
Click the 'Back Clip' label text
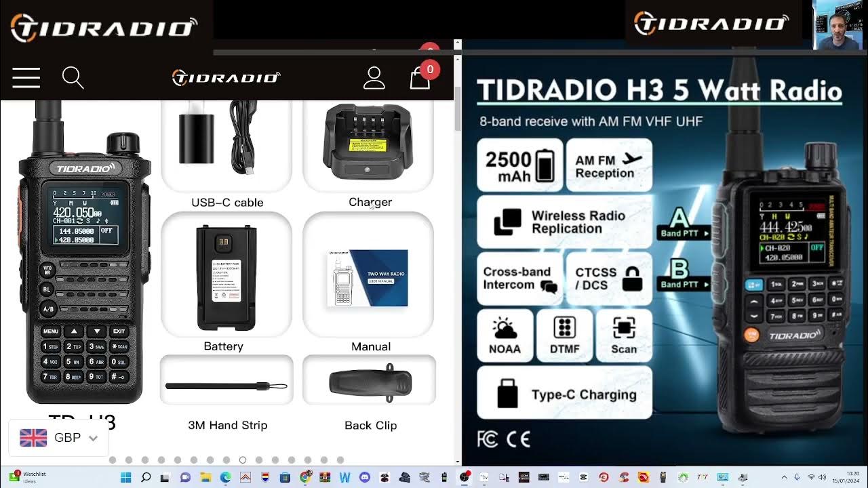pyautogui.click(x=370, y=425)
